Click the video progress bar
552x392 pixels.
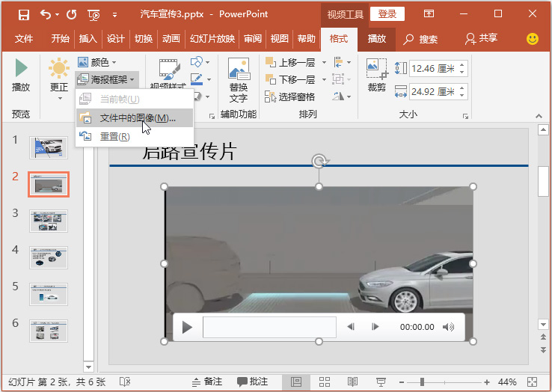tap(269, 327)
